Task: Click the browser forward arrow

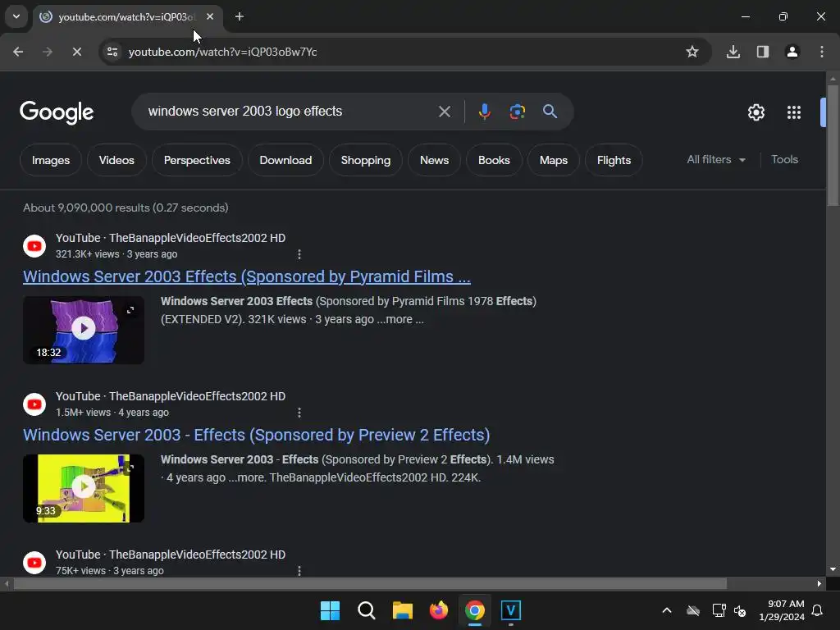Action: [x=47, y=52]
